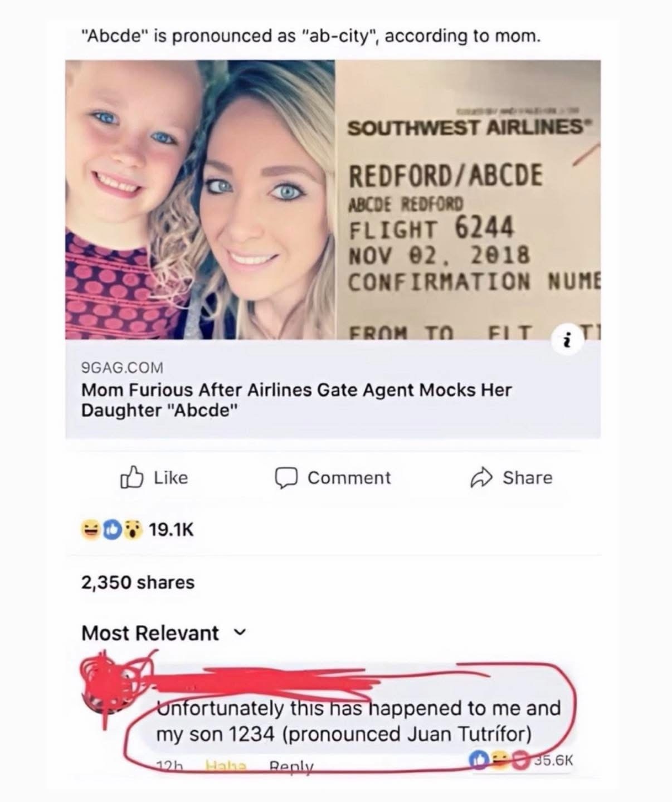This screenshot has width=672, height=802.
Task: Click the Comment speech bubble icon
Action: point(288,478)
